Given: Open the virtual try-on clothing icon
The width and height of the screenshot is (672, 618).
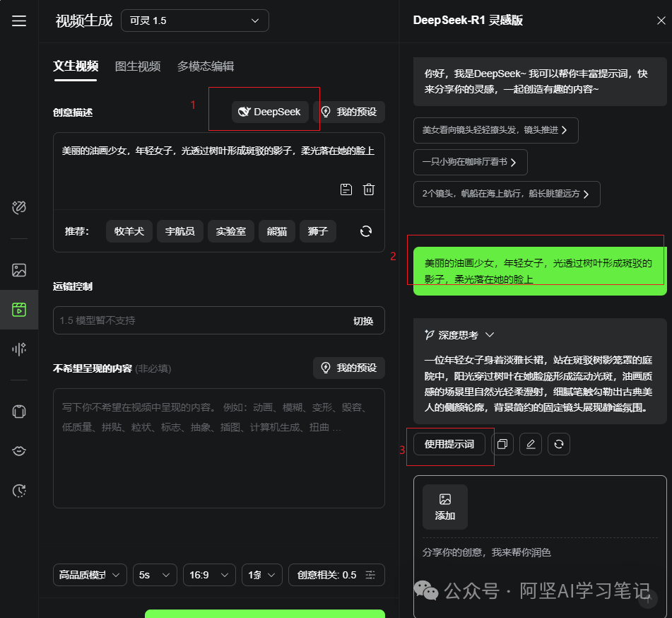Looking at the screenshot, I should pos(19,412).
